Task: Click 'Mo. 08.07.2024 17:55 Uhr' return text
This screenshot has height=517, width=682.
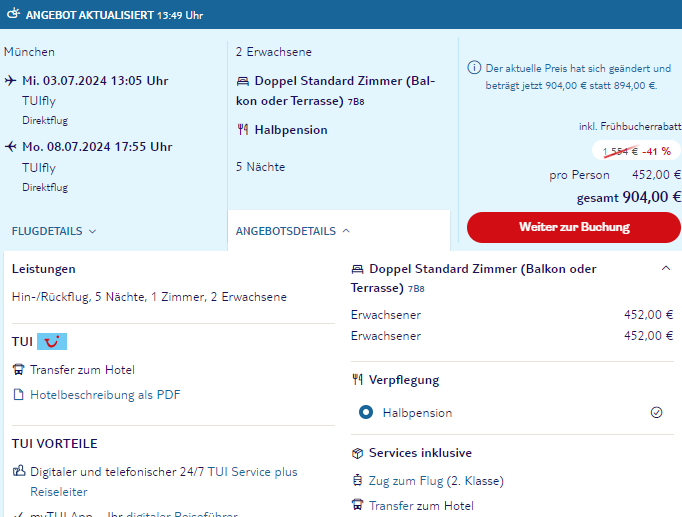Action: tap(97, 147)
